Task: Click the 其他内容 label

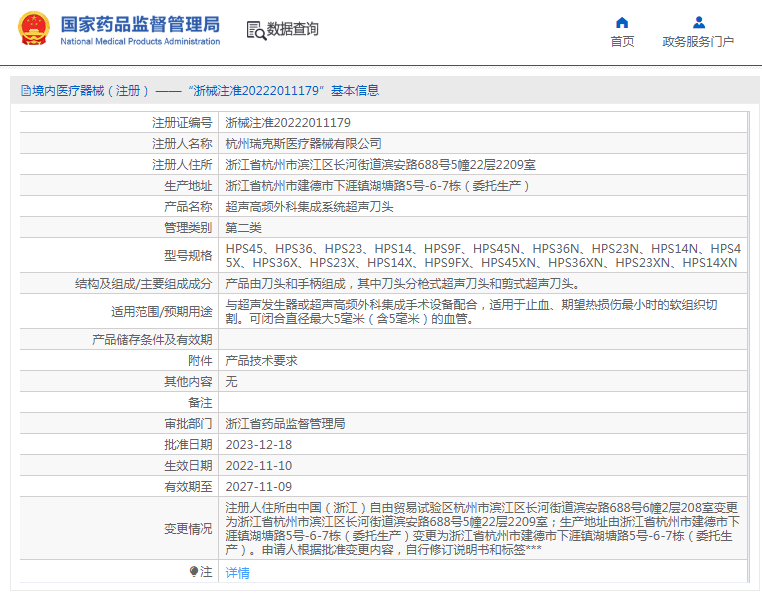Action: (188, 382)
